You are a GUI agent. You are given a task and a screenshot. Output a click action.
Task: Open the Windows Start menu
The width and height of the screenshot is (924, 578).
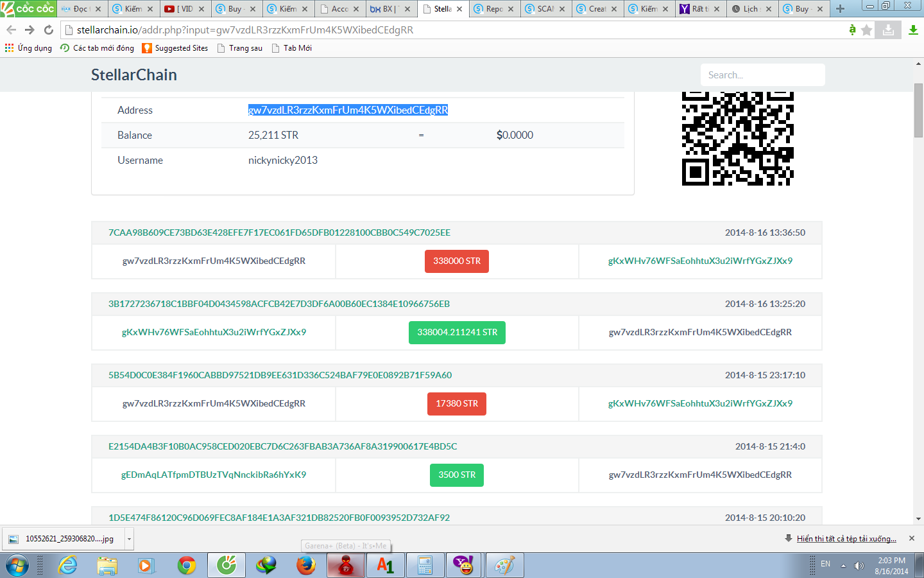[17, 566]
